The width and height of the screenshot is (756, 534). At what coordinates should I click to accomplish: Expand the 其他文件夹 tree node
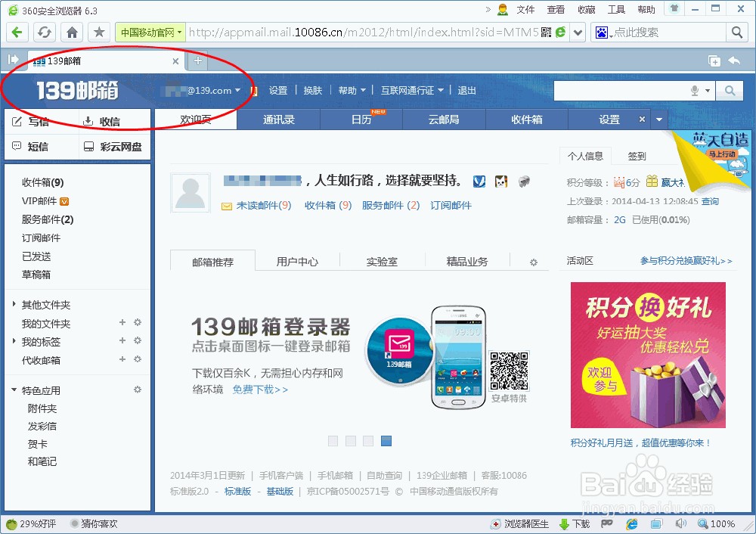[x=14, y=304]
